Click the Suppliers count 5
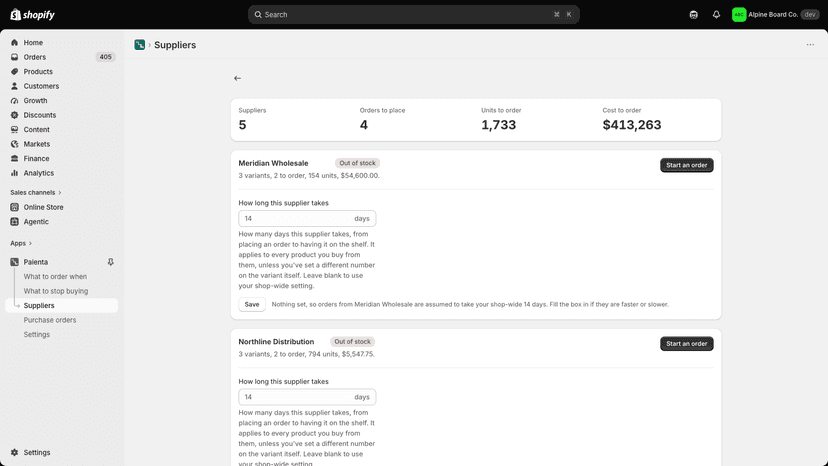The image size is (828, 466). point(242,125)
